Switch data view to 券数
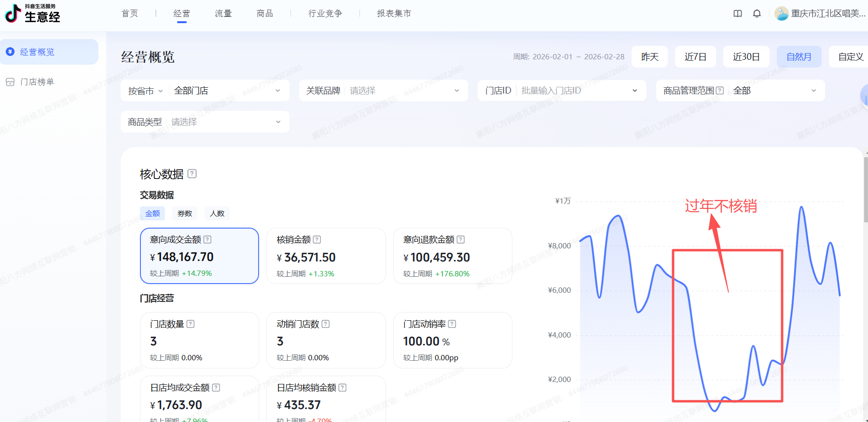The image size is (868, 422). pos(185,214)
